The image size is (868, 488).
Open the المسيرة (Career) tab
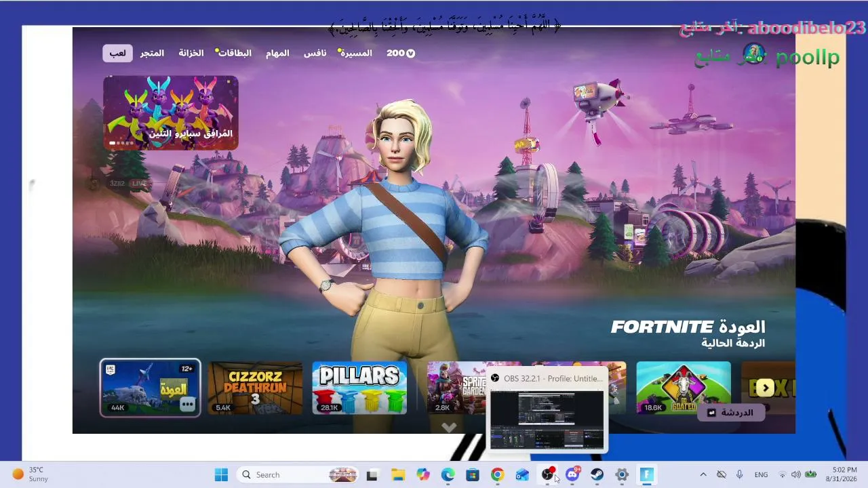[355, 53]
